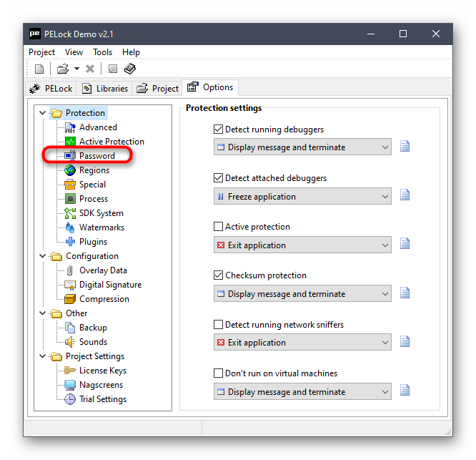
Task: Maximize the PELock Demo window
Action: (x=403, y=34)
